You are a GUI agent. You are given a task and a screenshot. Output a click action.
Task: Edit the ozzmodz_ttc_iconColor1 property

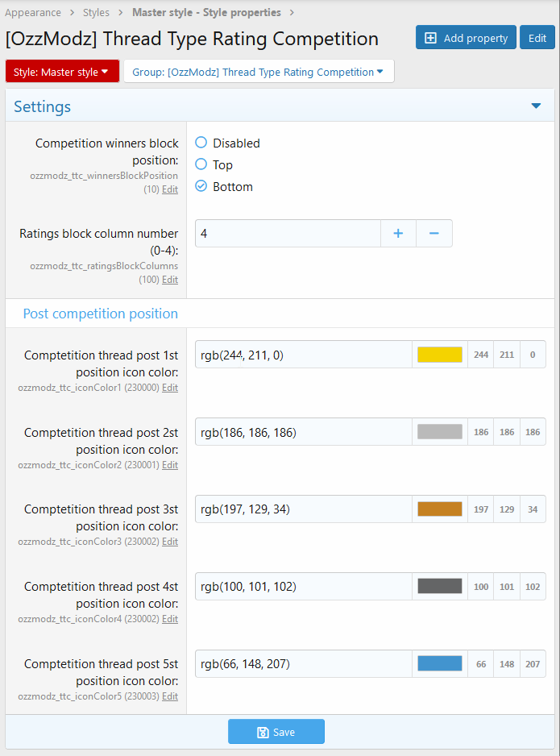(x=170, y=388)
